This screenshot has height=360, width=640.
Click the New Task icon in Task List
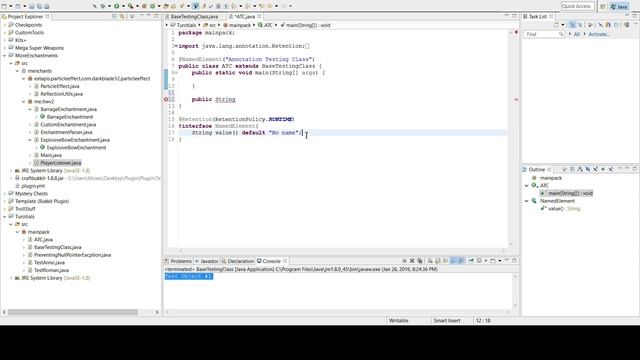click(x=556, y=25)
